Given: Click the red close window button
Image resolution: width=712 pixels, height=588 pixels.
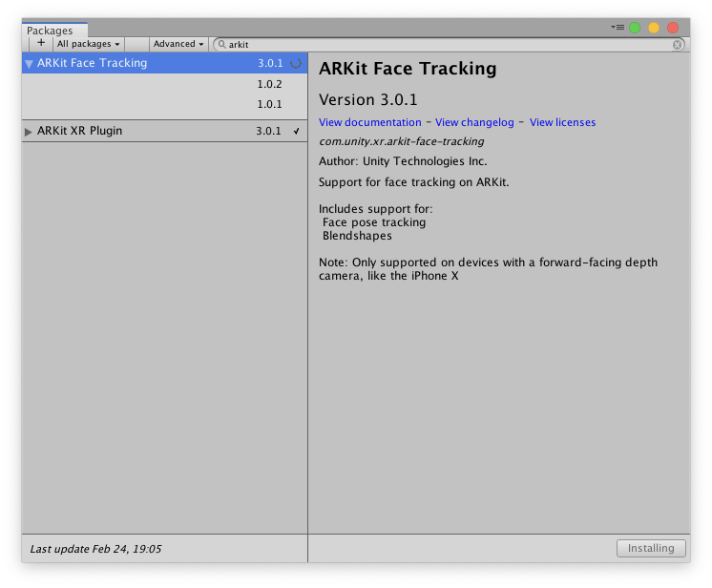Looking at the screenshot, I should 673,28.
